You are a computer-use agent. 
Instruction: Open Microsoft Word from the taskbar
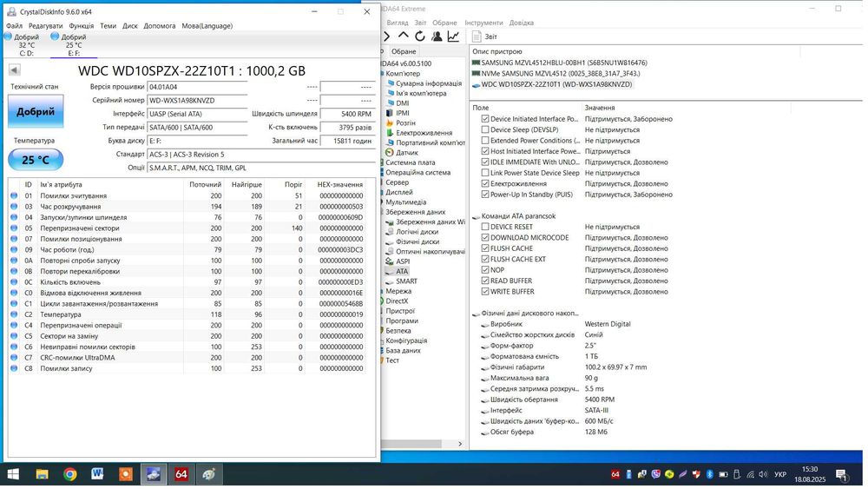point(97,474)
